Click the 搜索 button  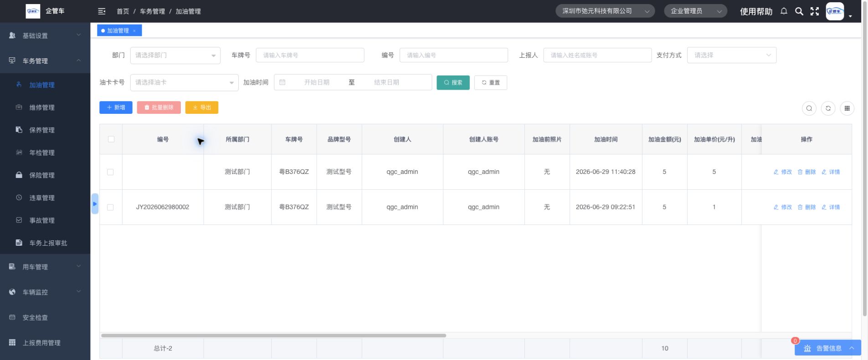(x=453, y=82)
